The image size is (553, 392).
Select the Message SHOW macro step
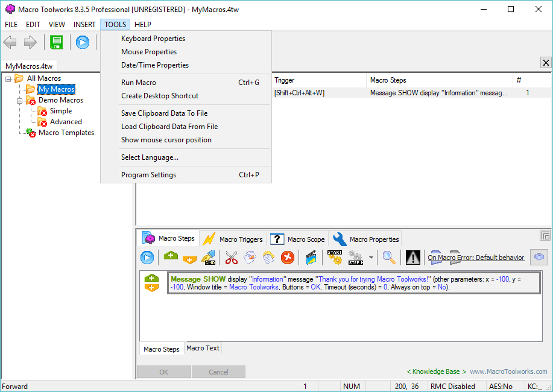point(354,283)
